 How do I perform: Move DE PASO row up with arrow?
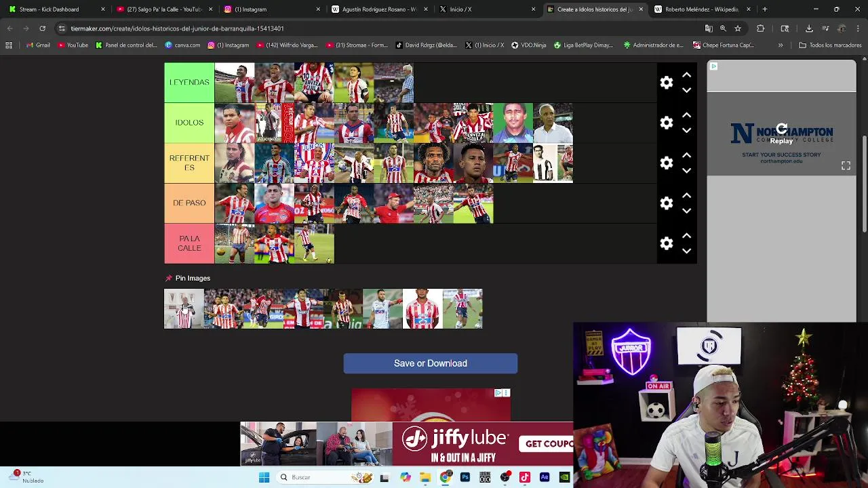point(686,196)
